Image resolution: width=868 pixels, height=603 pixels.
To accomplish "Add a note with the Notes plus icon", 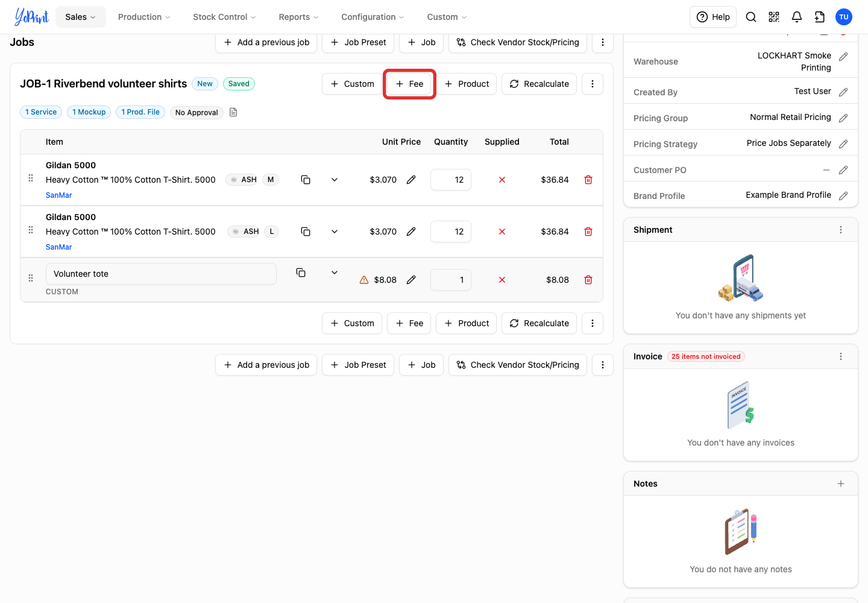I will pos(841,484).
